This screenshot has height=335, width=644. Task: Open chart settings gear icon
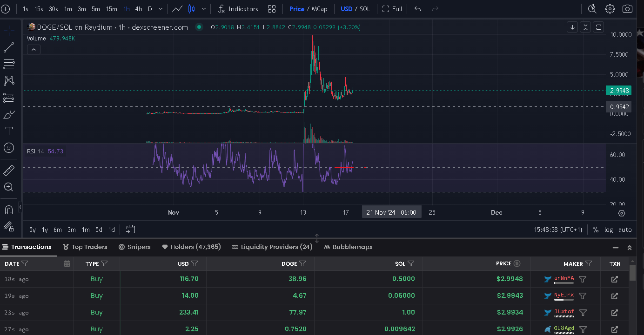(x=610, y=9)
